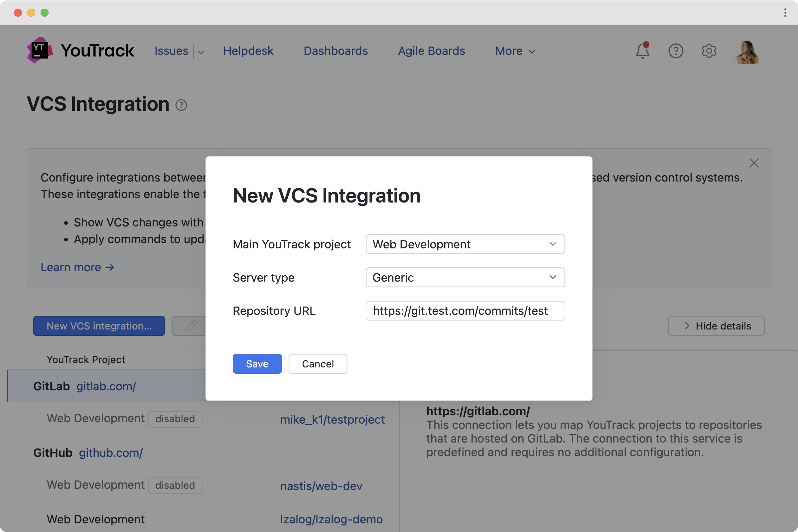
Task: Open the settings gear icon
Action: (709, 51)
